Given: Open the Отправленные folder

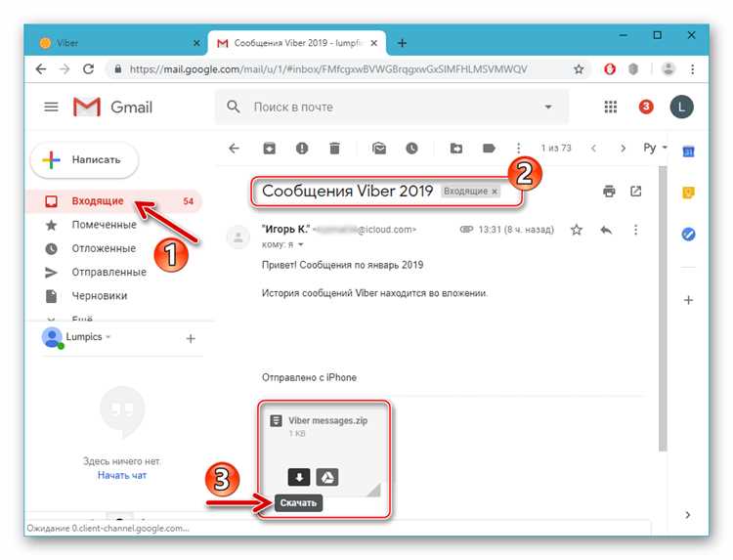Looking at the screenshot, I should 108,273.
